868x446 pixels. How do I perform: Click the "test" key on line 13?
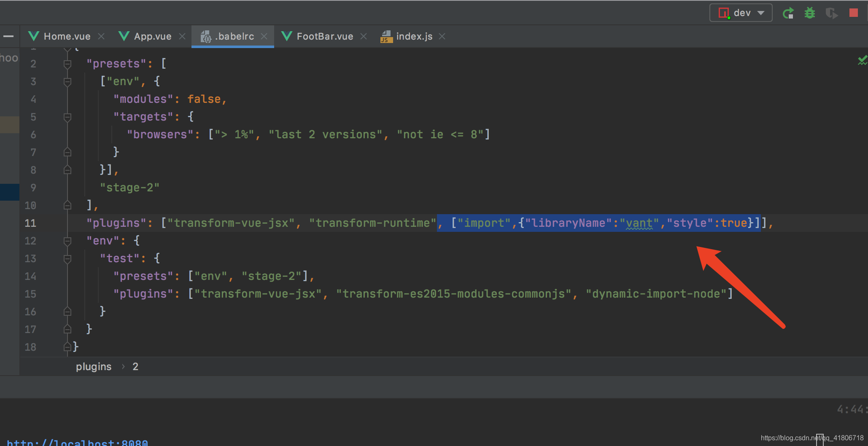(119, 258)
